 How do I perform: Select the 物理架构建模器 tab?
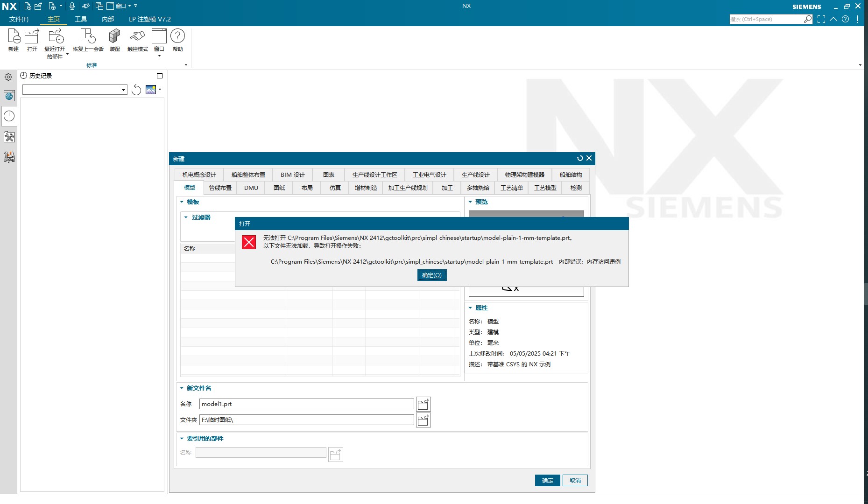point(525,175)
